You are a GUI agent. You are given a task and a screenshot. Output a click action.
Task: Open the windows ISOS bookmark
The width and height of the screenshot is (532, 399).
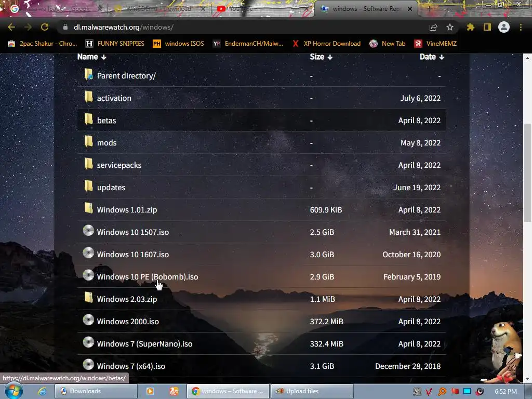coord(179,44)
